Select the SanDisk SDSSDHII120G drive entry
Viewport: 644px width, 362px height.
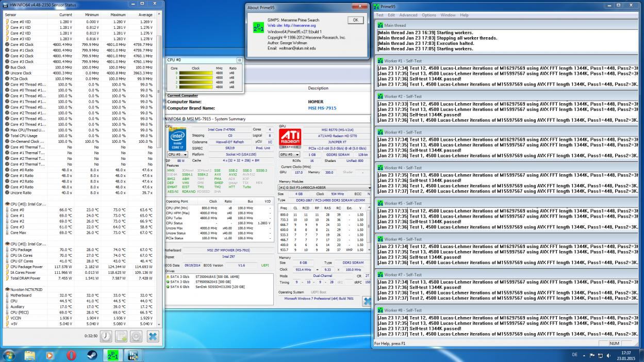pos(220,286)
